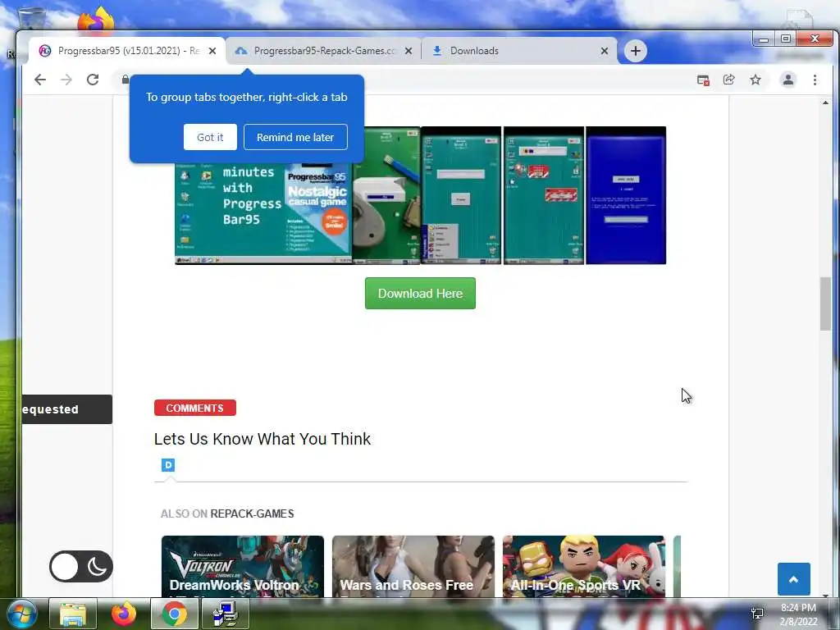Click the Disqus D icon
The image size is (840, 630).
[x=168, y=465]
